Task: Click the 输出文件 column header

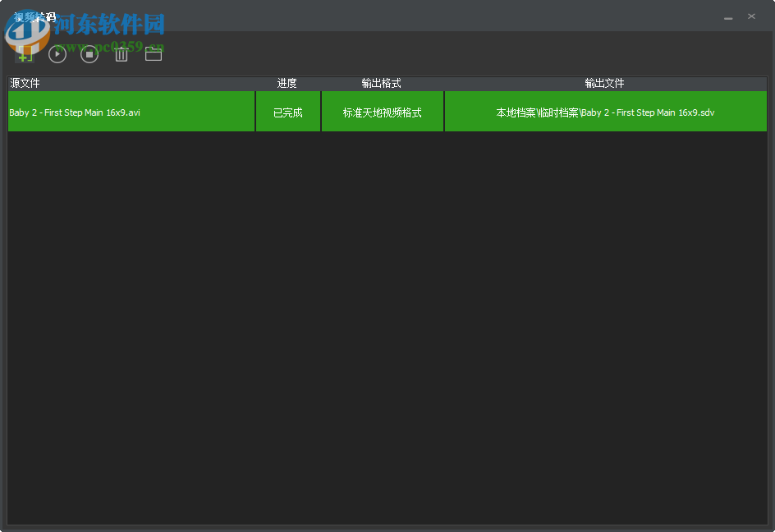Action: (x=604, y=83)
